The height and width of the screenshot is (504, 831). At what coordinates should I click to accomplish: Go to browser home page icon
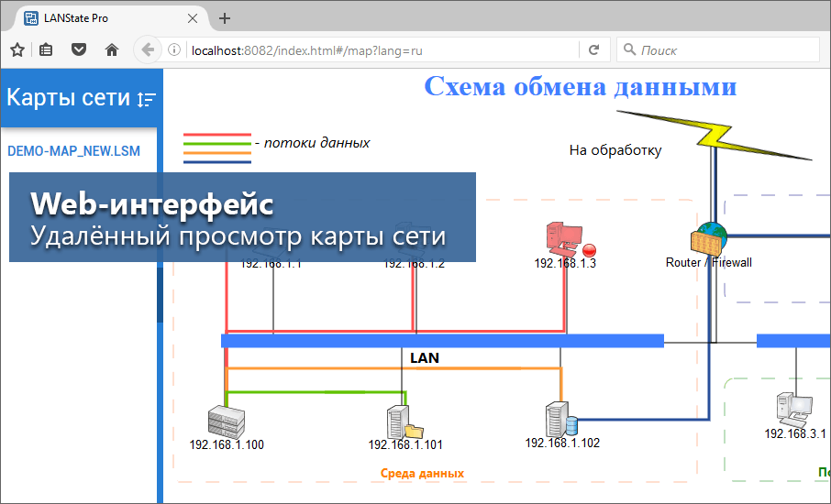pos(111,50)
